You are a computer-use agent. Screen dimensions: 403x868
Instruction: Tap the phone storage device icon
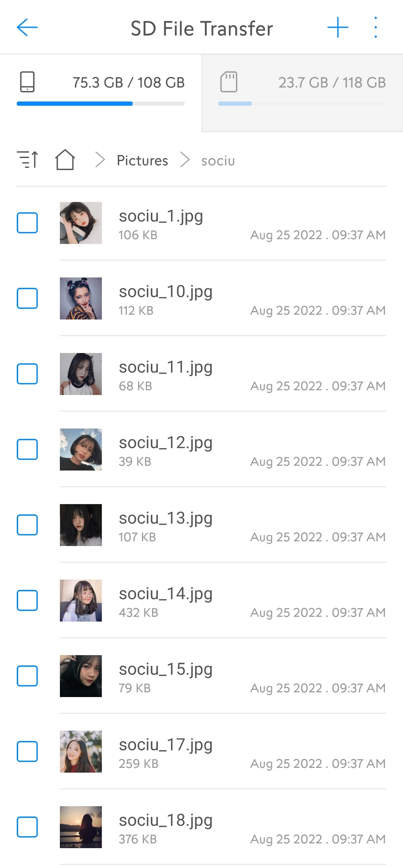(27, 82)
